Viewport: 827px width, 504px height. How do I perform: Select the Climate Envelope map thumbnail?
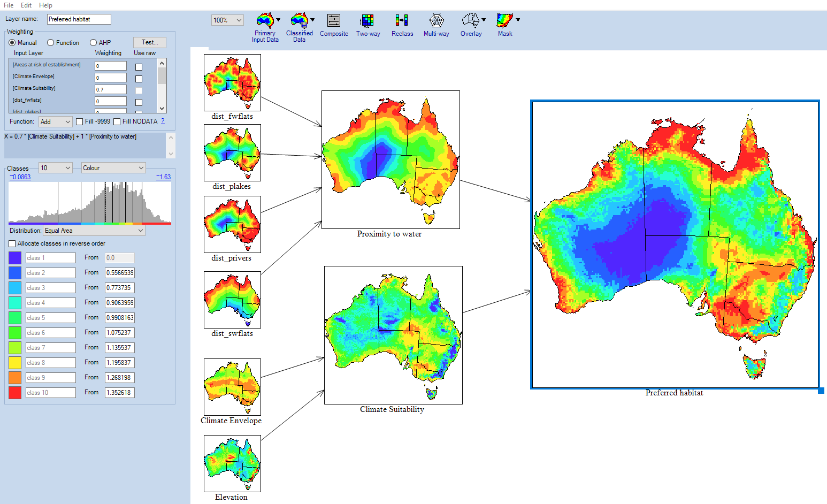(x=232, y=387)
